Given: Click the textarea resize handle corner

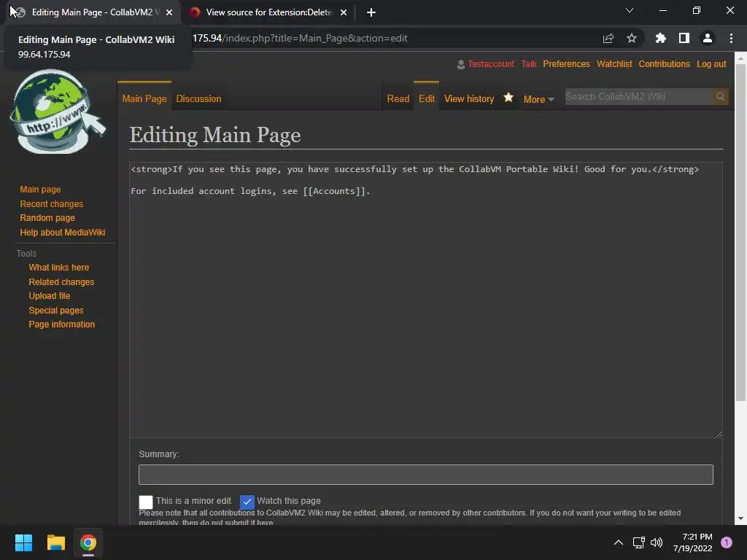Looking at the screenshot, I should coord(719,434).
